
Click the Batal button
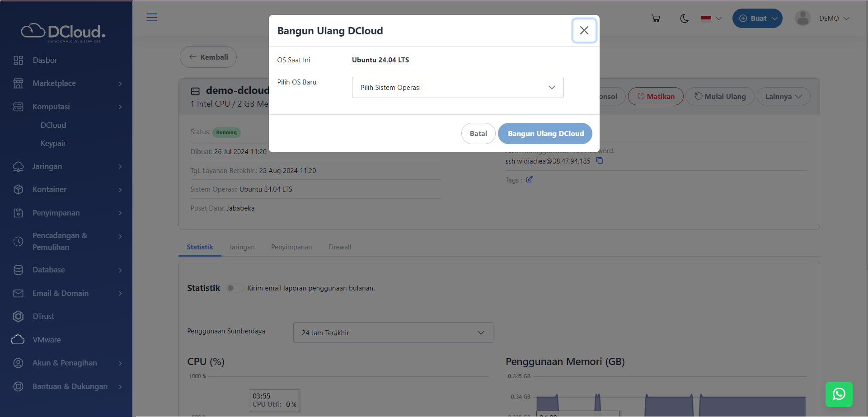[478, 134]
